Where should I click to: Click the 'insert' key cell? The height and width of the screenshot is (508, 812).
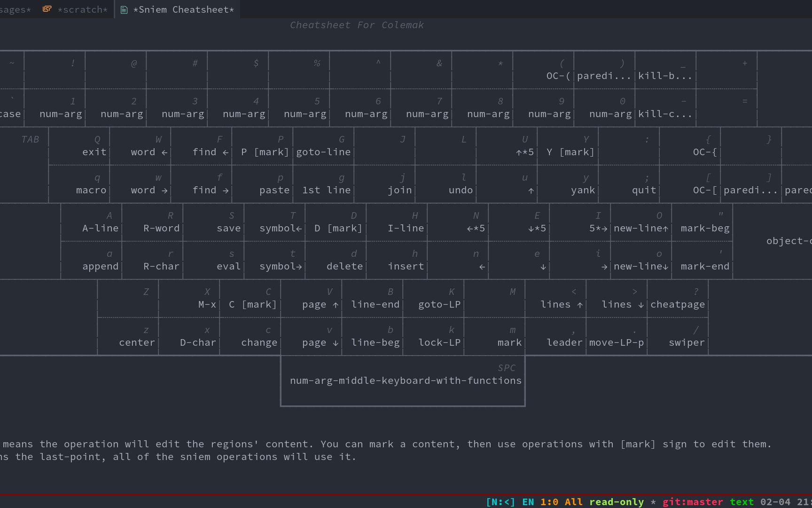coord(397,260)
